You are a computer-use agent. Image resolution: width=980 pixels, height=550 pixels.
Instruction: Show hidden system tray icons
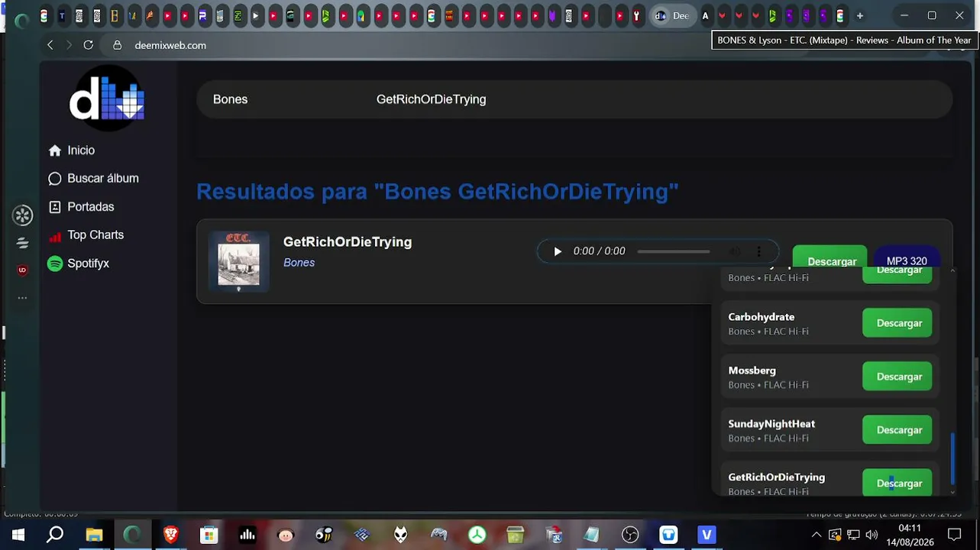(817, 535)
